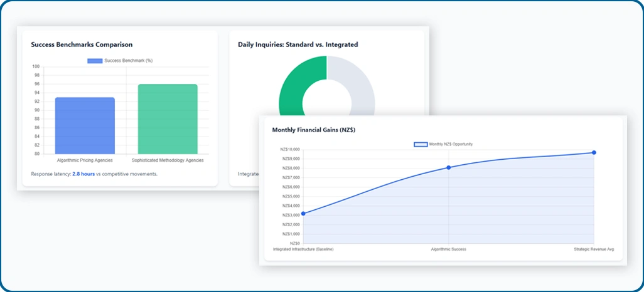The width and height of the screenshot is (644, 292).
Task: Click the Integrated Infrastructure (Baseline) axis label
Action: (x=304, y=249)
